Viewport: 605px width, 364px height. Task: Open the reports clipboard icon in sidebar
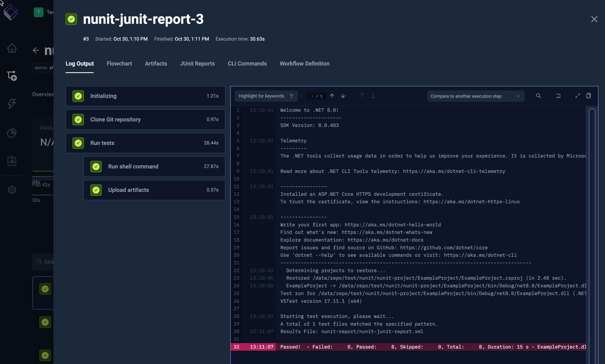click(x=12, y=161)
